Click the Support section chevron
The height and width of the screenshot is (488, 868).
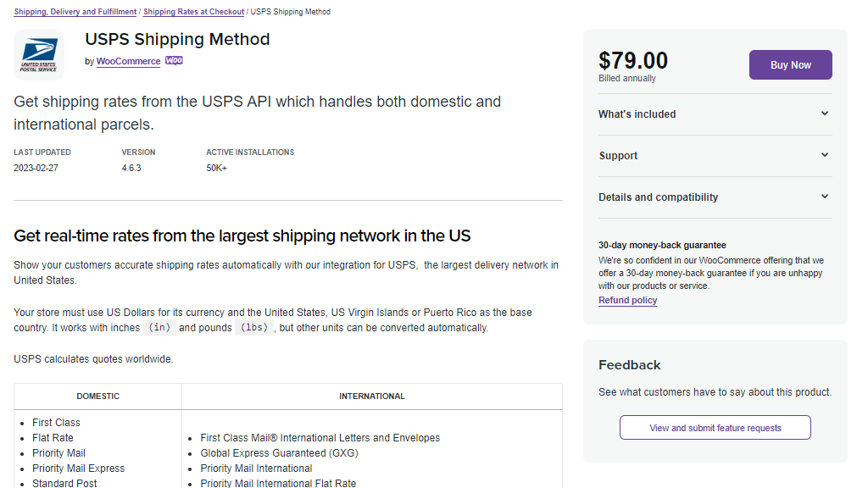pyautogui.click(x=825, y=155)
